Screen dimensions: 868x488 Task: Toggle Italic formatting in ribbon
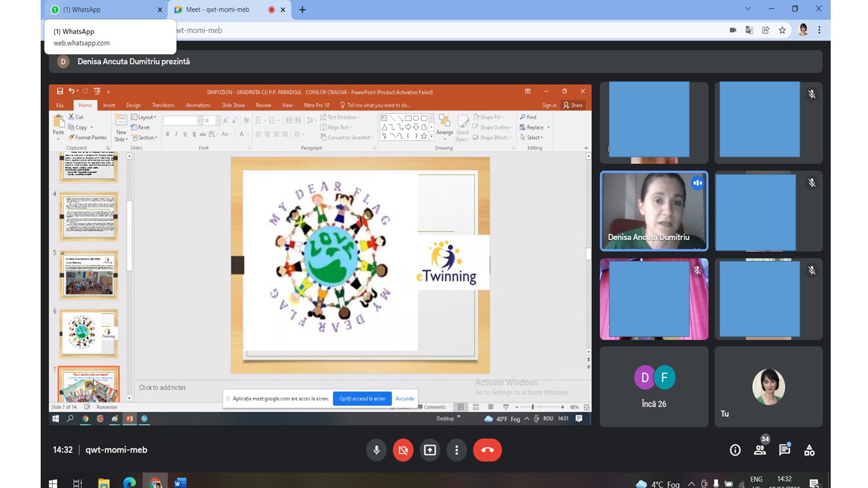click(176, 134)
